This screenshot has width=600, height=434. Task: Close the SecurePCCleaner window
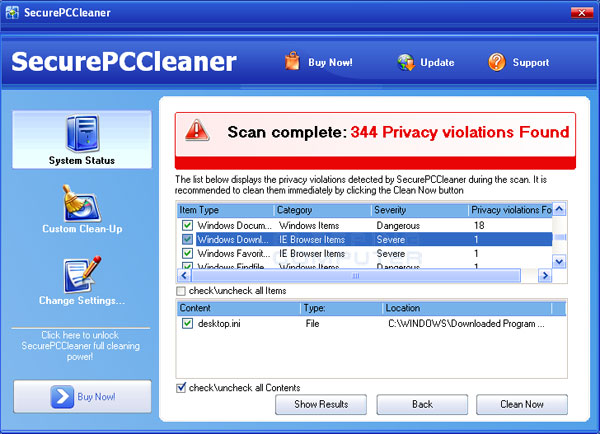coord(582,13)
